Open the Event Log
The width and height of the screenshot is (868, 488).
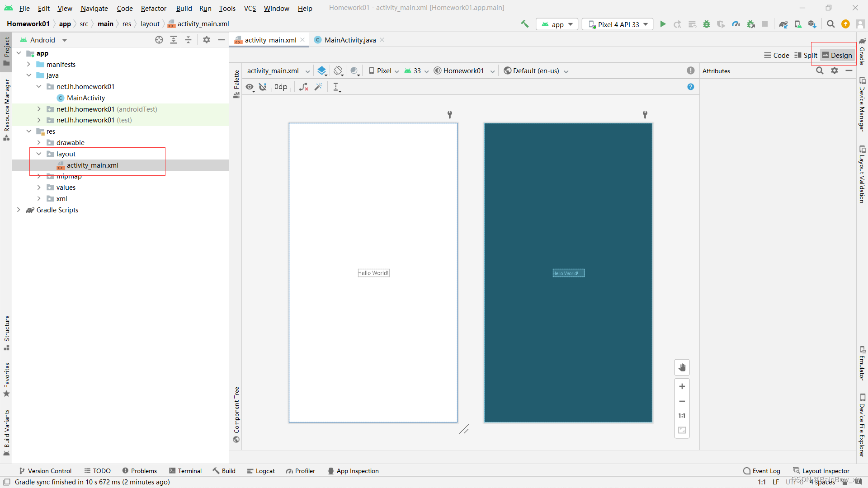[x=766, y=470]
